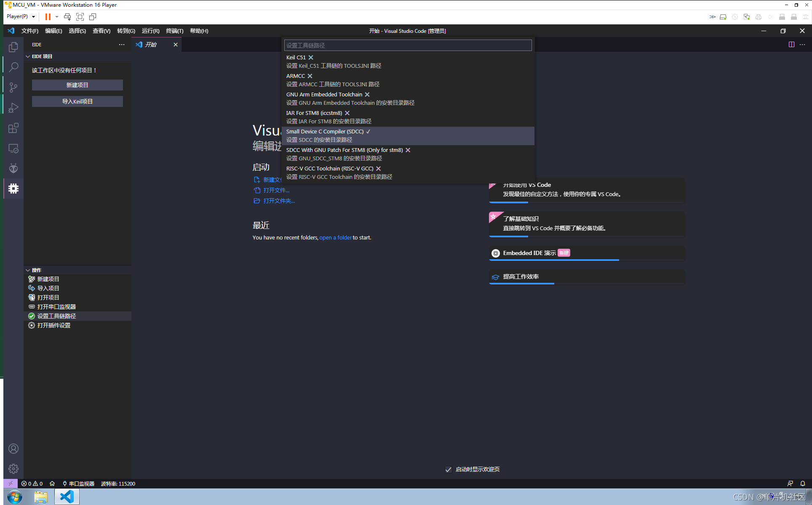Screen dimensions: 812x505
Task: Open Search in the activity bar
Action: (13, 66)
